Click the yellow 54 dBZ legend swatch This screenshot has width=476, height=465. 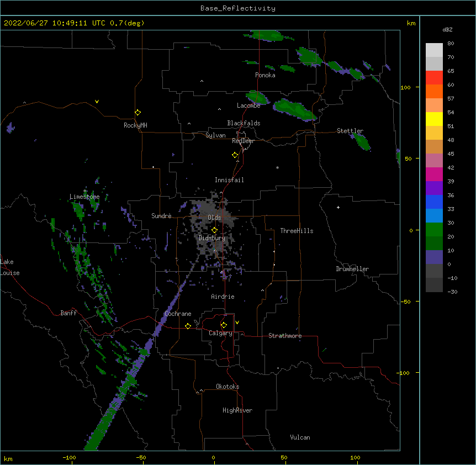pos(434,119)
